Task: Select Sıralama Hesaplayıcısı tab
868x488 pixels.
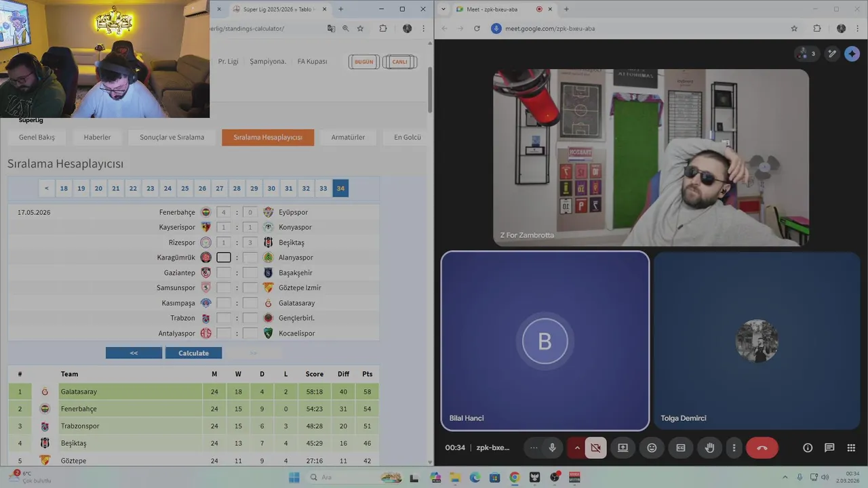Action: (268, 137)
